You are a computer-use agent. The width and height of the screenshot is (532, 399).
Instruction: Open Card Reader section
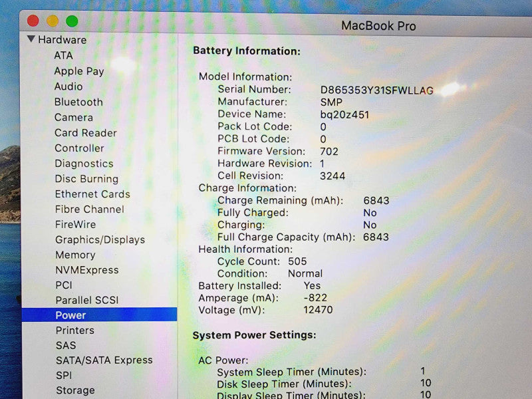(x=86, y=132)
